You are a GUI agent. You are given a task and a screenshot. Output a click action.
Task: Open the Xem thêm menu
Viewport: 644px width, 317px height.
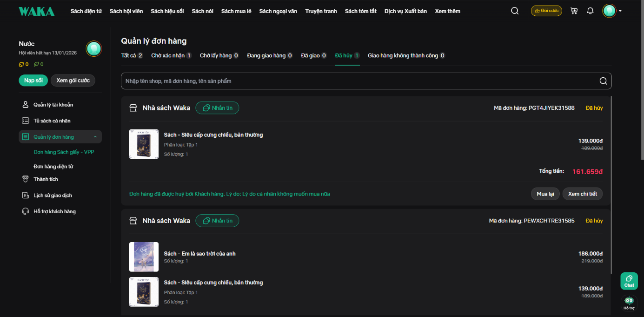[x=447, y=11]
